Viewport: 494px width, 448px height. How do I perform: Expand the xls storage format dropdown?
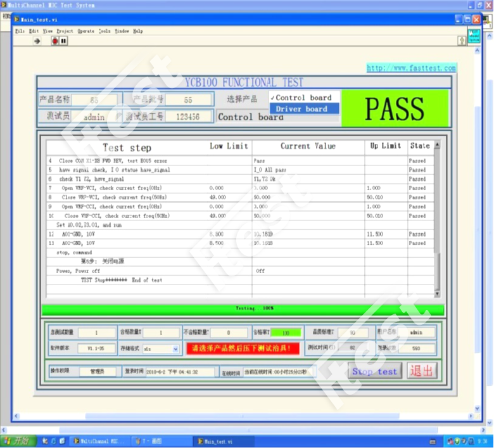(175, 349)
